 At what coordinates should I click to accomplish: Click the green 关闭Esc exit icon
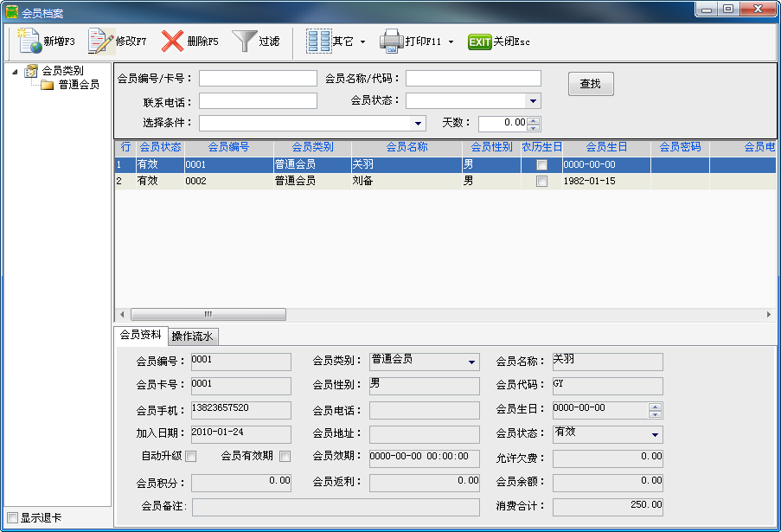point(479,42)
